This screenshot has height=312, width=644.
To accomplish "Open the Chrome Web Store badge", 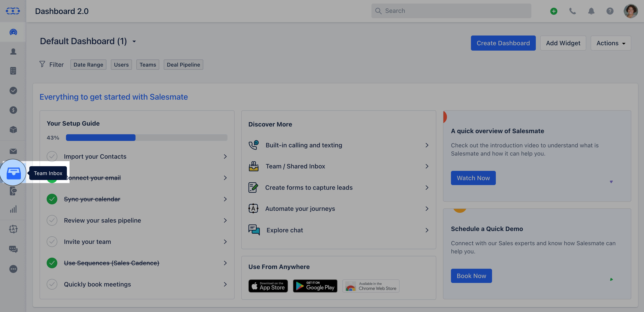I will 371,286.
